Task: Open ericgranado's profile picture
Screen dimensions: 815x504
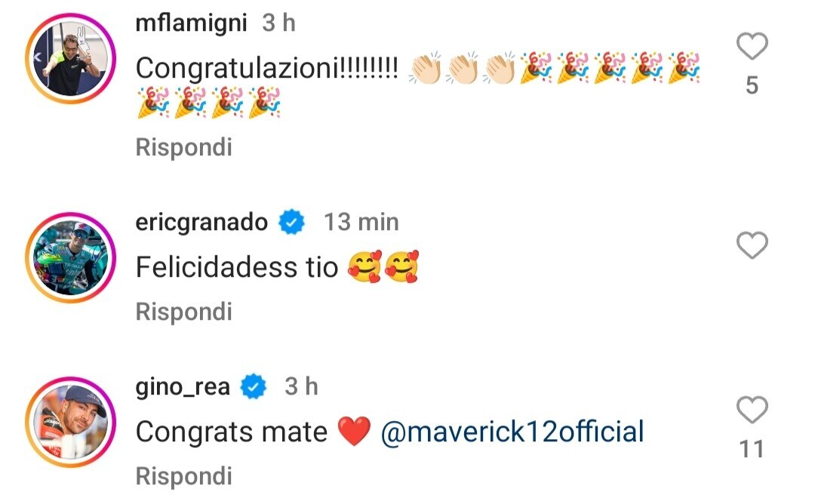Action: (70, 257)
